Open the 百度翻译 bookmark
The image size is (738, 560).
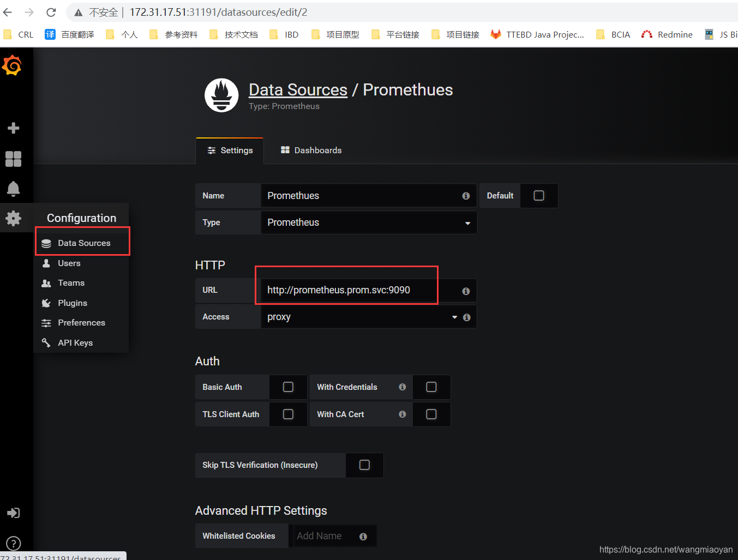pyautogui.click(x=69, y=34)
